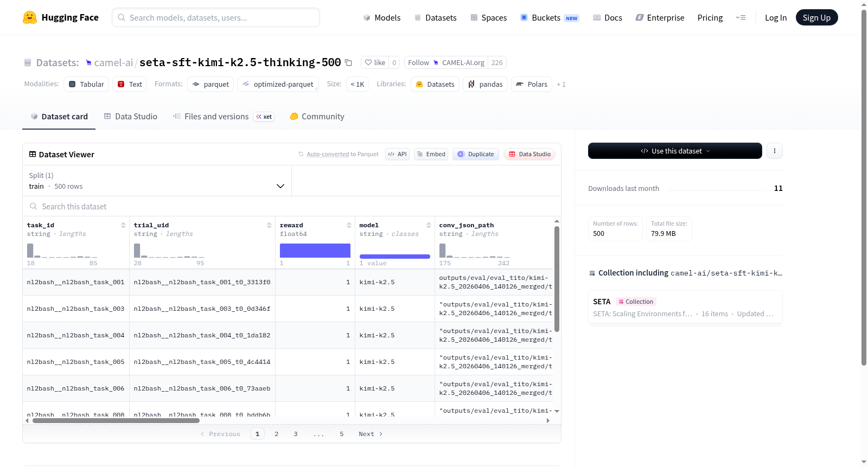
Task: Go to the Pricing page
Action: coord(710,17)
